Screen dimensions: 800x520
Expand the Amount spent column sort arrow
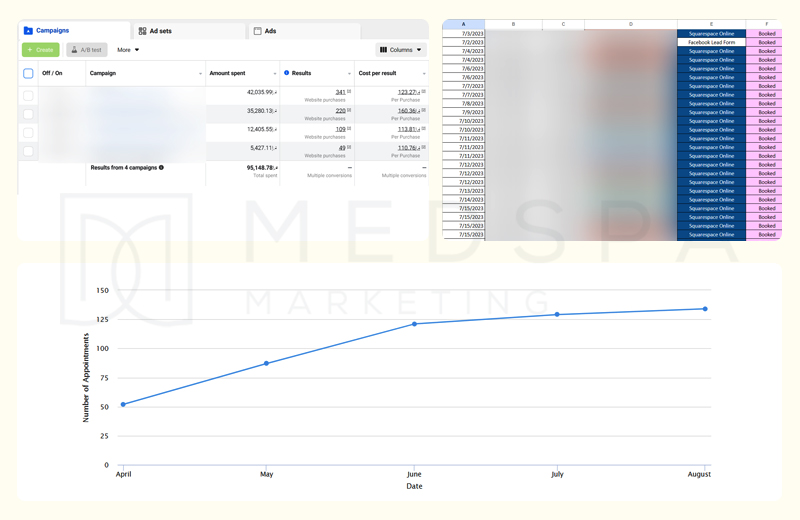[x=275, y=74]
